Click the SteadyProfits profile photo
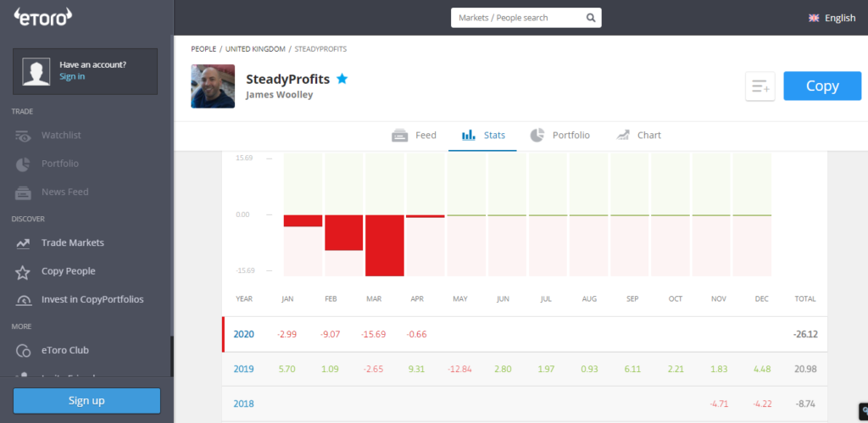 213,86
